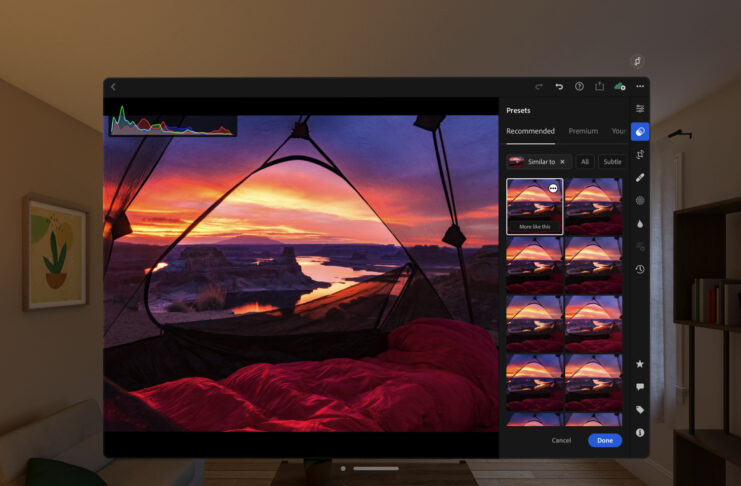Open the Versions history clock icon
The width and height of the screenshot is (741, 486).
coord(640,269)
